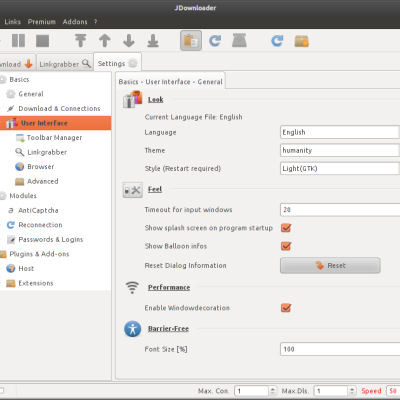Click the Linkgrabber magnifier icon in sidebar tree
This screenshot has width=400, height=400.
20,152
